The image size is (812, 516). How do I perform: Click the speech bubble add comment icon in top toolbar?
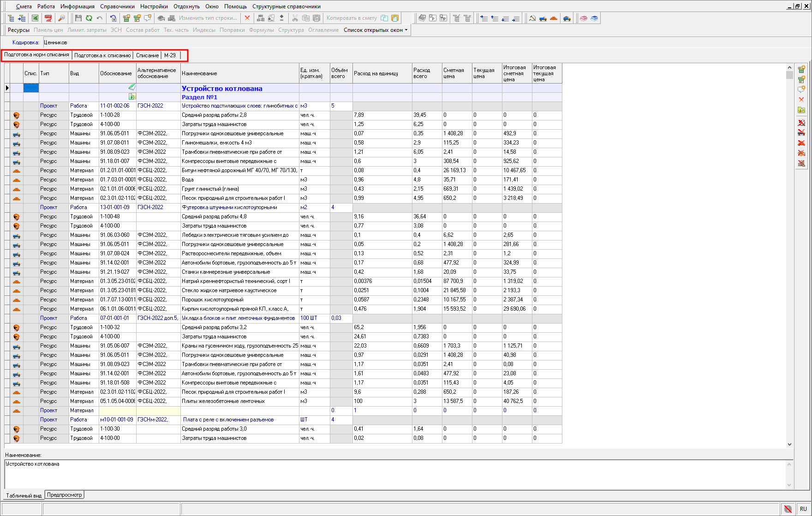148,18
